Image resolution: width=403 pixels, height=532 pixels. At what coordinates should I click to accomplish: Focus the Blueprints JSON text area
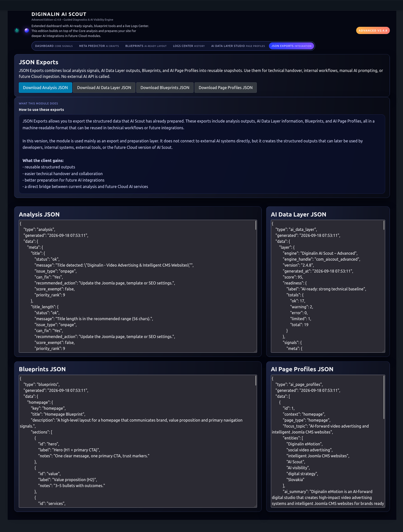point(138,441)
